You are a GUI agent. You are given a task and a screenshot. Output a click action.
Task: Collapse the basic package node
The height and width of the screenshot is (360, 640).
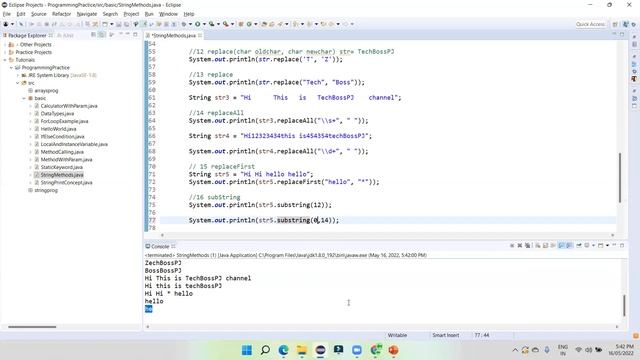tap(24, 98)
